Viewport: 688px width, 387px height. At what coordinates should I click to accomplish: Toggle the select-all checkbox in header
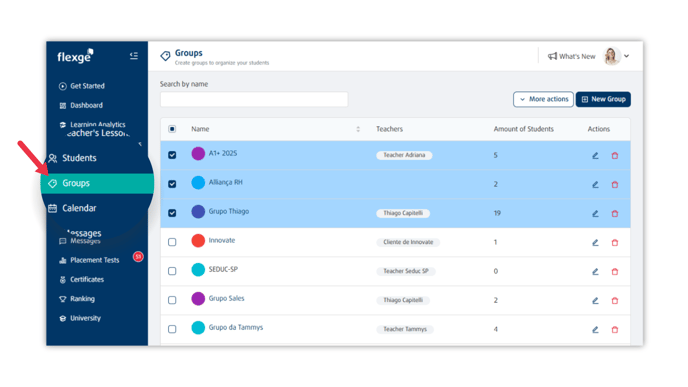(x=172, y=129)
